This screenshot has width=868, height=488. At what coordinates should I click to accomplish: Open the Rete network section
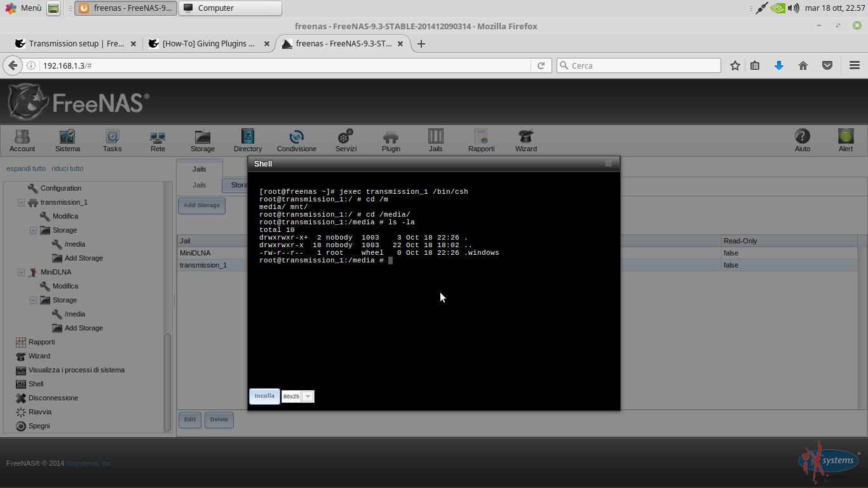158,140
